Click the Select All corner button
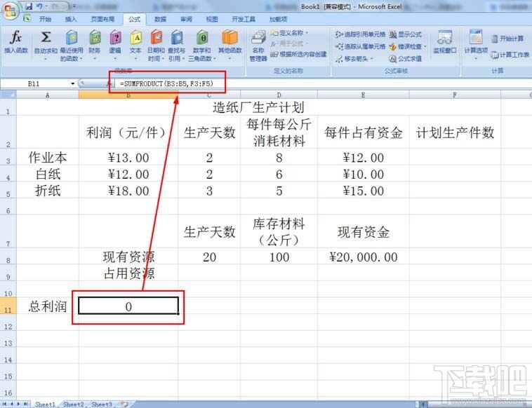 point(8,95)
